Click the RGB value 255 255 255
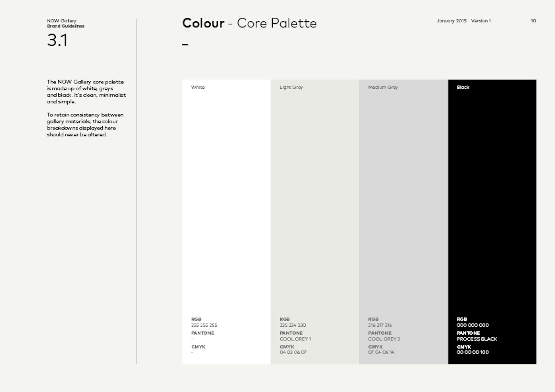 (x=204, y=325)
